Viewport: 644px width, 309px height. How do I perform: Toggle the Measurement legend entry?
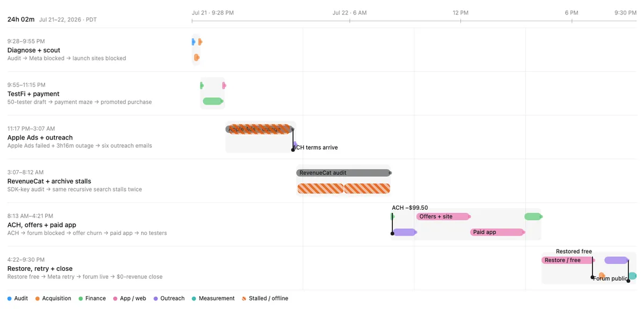tap(213, 298)
